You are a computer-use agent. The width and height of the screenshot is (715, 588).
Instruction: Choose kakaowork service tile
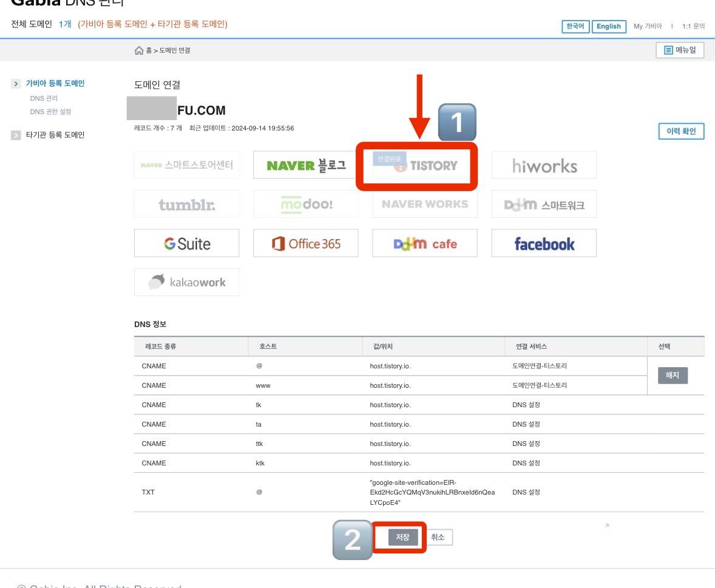click(186, 282)
